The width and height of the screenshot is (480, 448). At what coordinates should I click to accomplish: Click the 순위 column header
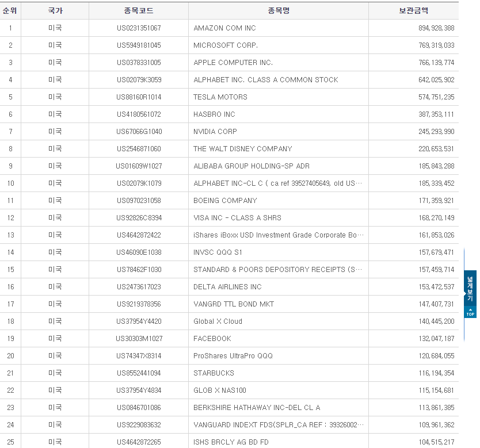pos(10,11)
